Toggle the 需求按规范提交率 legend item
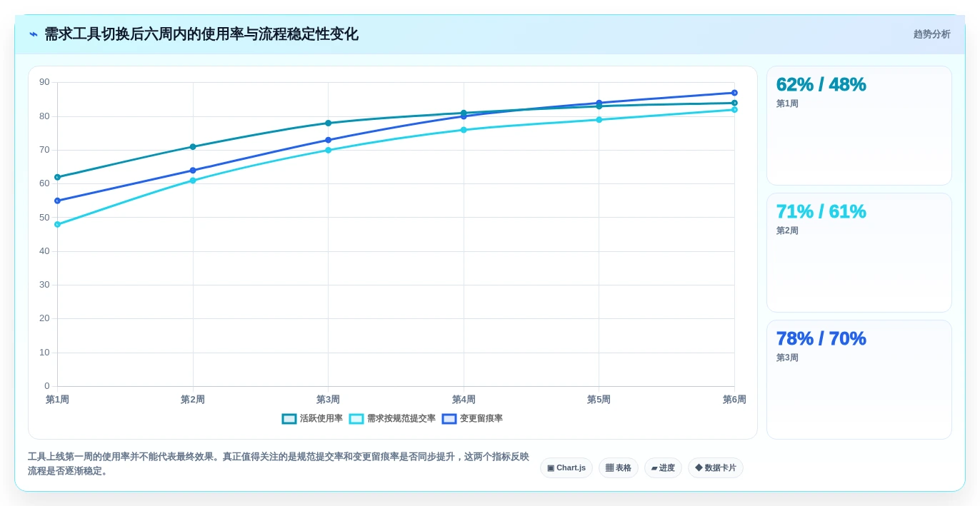Image resolution: width=980 pixels, height=506 pixels. (392, 419)
